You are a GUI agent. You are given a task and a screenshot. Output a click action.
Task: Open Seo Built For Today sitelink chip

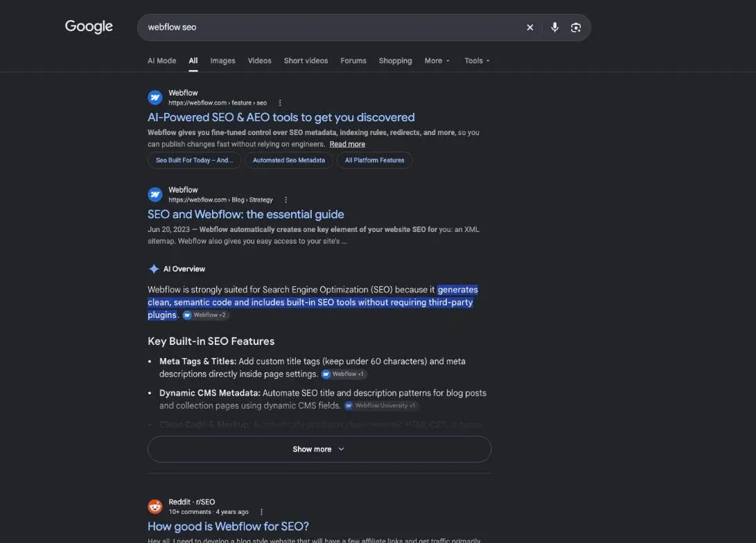(x=194, y=161)
